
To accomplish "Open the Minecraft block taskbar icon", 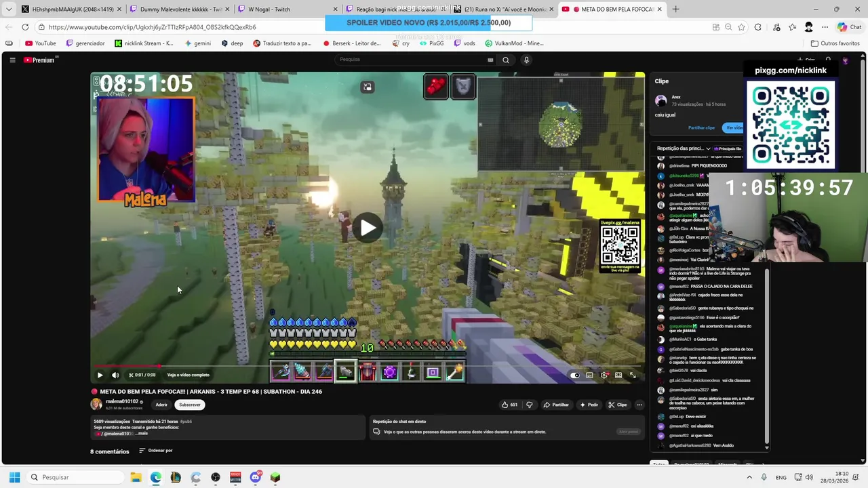I will pos(275,477).
